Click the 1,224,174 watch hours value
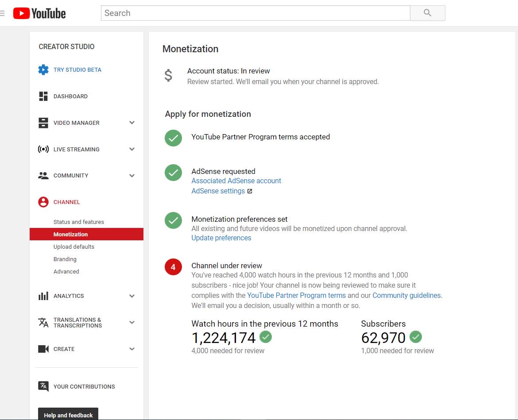The image size is (518, 420). click(x=224, y=338)
